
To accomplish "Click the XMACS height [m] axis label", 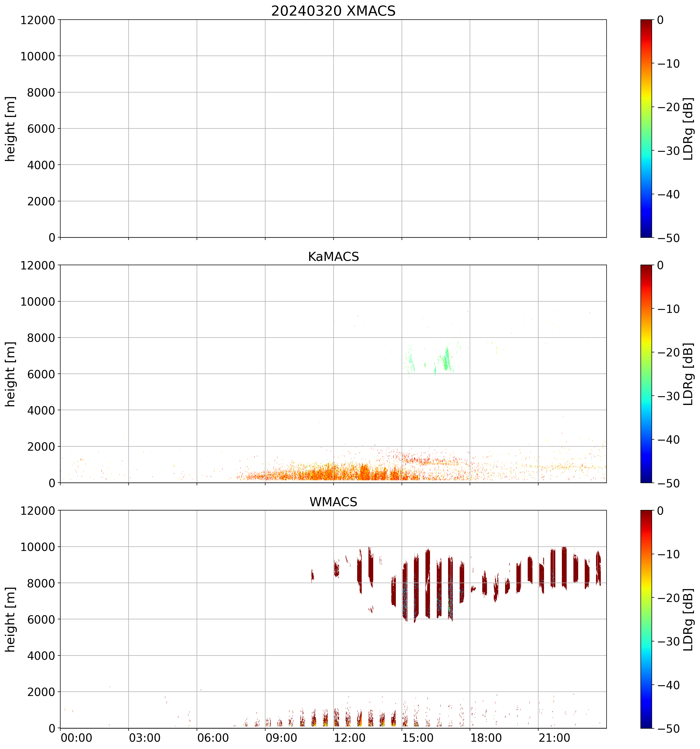I will click(x=11, y=128).
